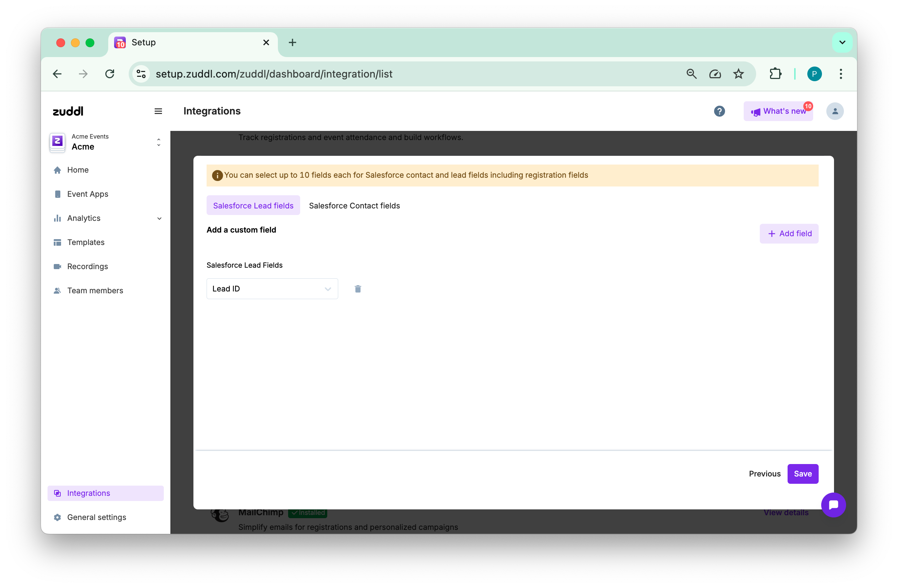The image size is (898, 588).
Task: Collapse sidebar with hamburger menu icon
Action: click(158, 111)
